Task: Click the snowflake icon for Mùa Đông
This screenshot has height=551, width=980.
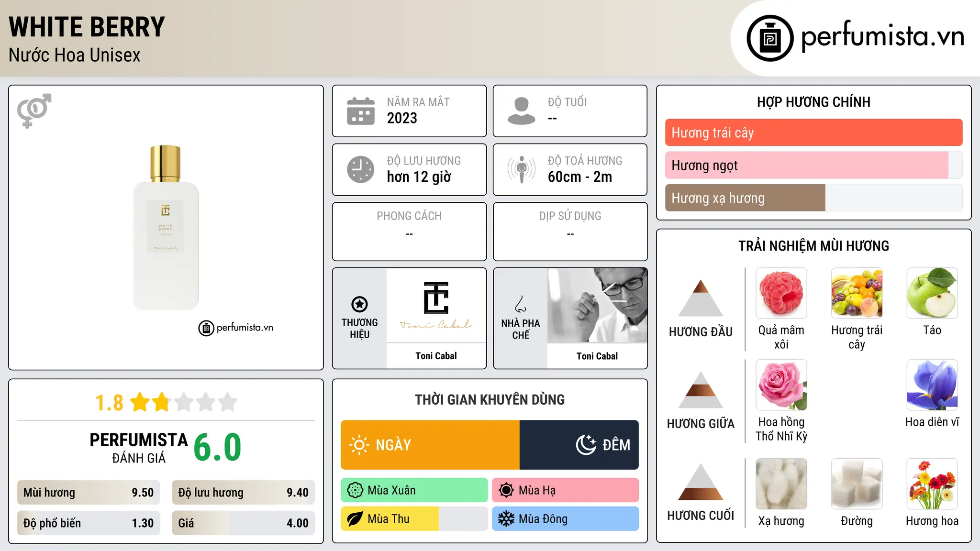Action: tap(506, 519)
